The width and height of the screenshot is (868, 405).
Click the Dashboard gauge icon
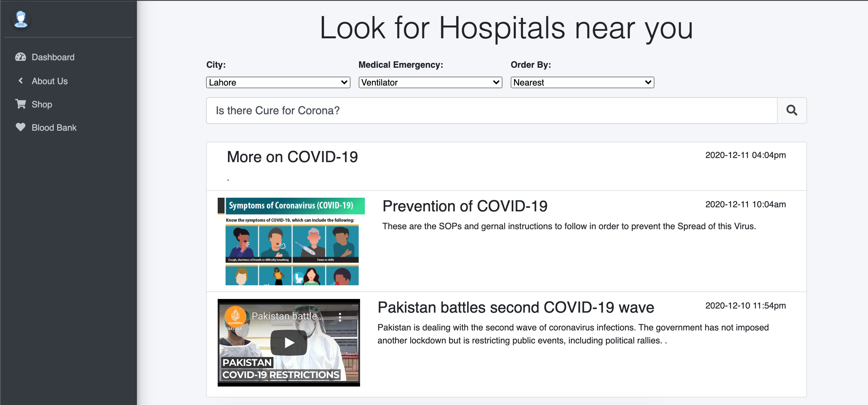click(21, 57)
